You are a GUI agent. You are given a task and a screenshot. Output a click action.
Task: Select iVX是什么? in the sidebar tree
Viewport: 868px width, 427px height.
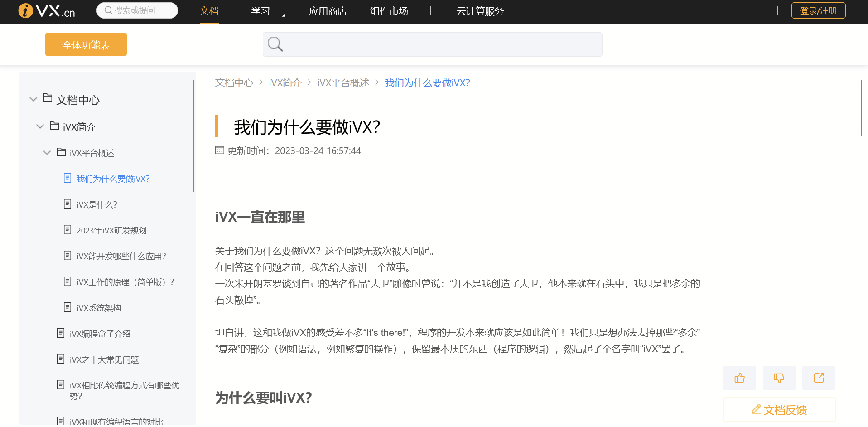tap(96, 204)
